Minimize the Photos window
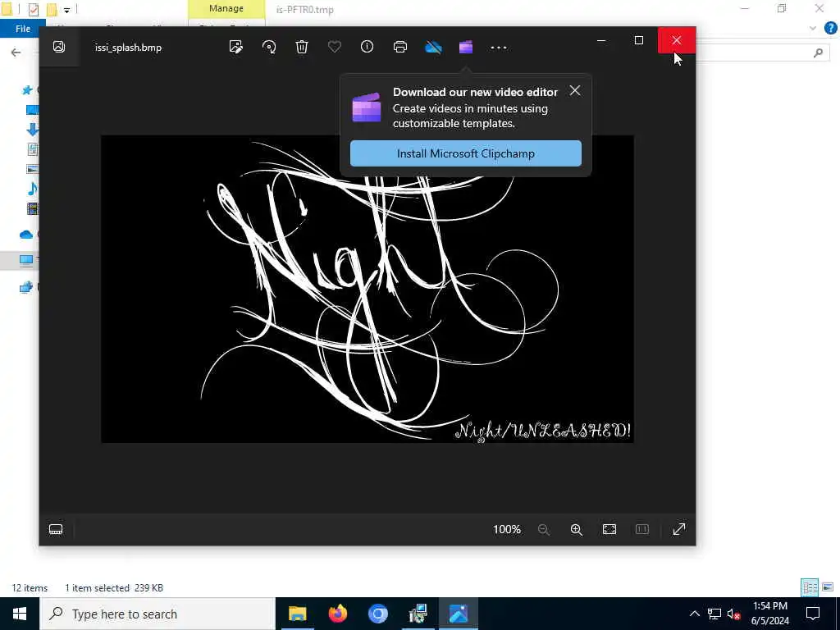Screen dimensions: 840x630 601,40
